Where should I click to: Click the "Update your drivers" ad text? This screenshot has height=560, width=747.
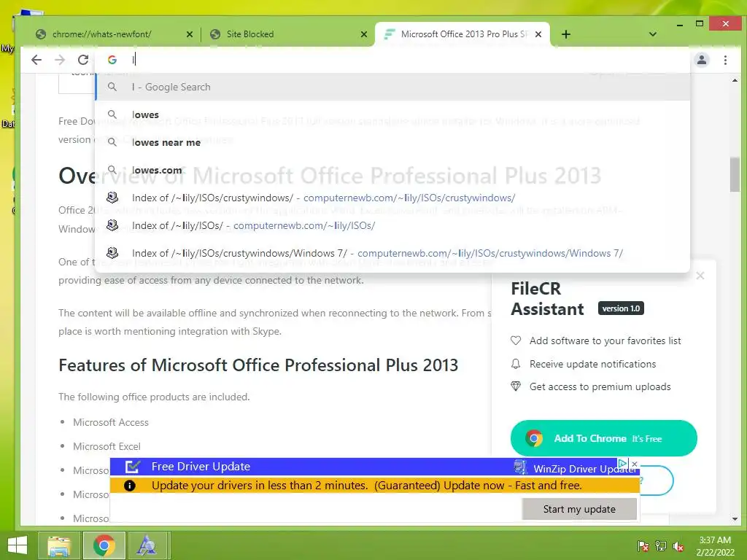coord(367,485)
